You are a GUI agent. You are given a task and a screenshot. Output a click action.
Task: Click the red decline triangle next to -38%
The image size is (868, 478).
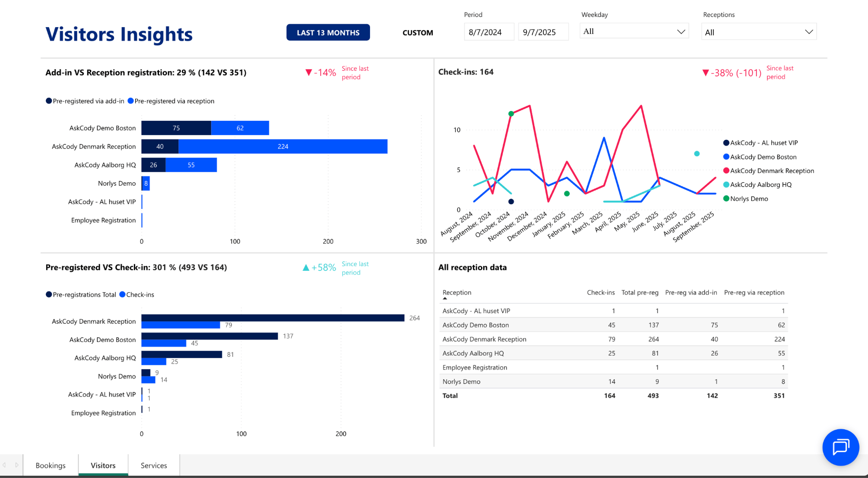point(705,73)
